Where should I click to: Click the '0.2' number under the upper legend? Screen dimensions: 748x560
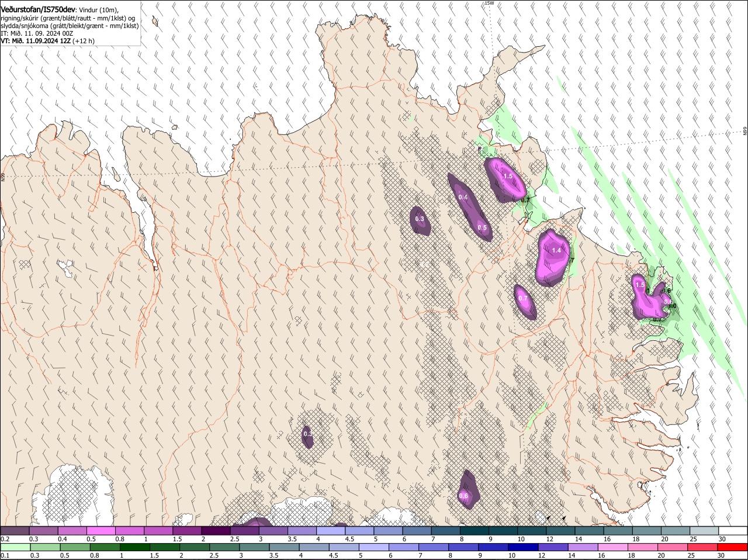[5, 538]
